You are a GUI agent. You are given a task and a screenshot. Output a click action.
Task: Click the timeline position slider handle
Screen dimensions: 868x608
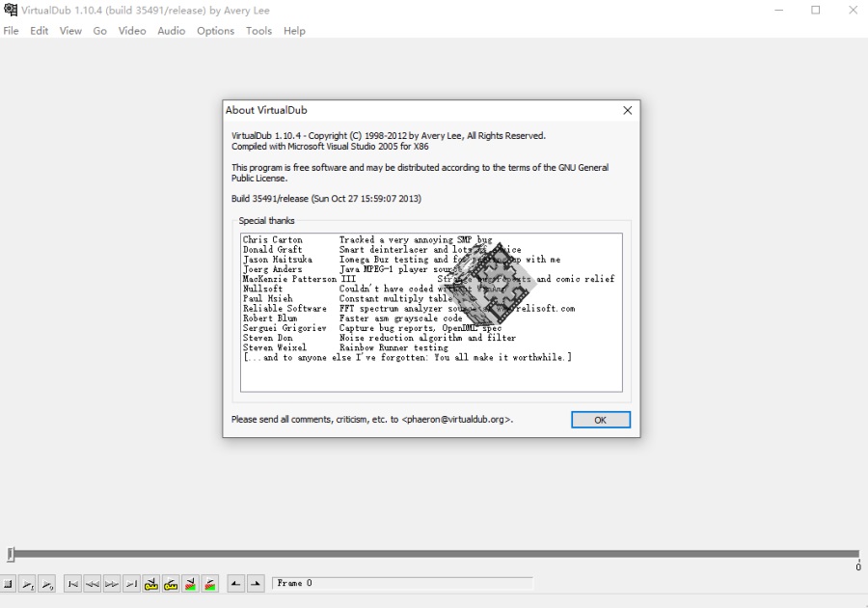tap(11, 554)
